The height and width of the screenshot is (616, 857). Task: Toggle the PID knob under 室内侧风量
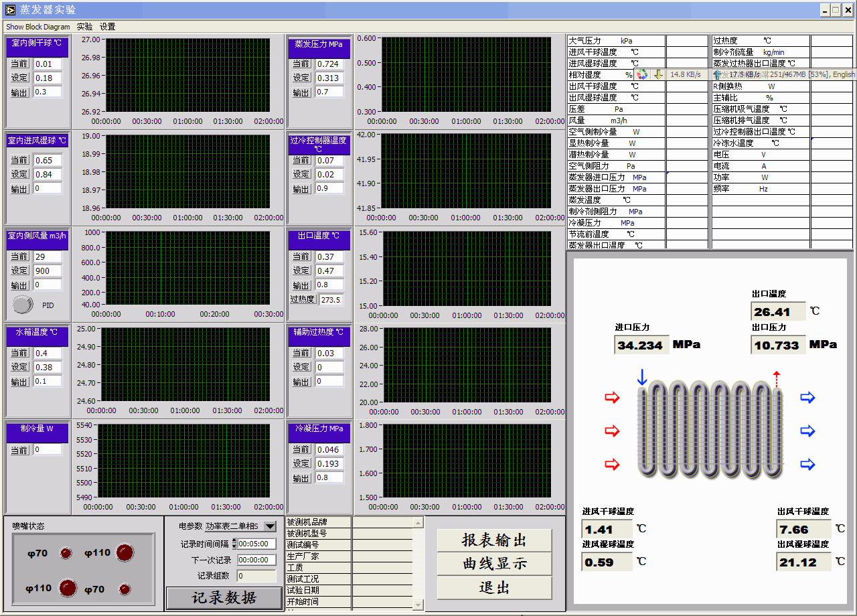(23, 305)
